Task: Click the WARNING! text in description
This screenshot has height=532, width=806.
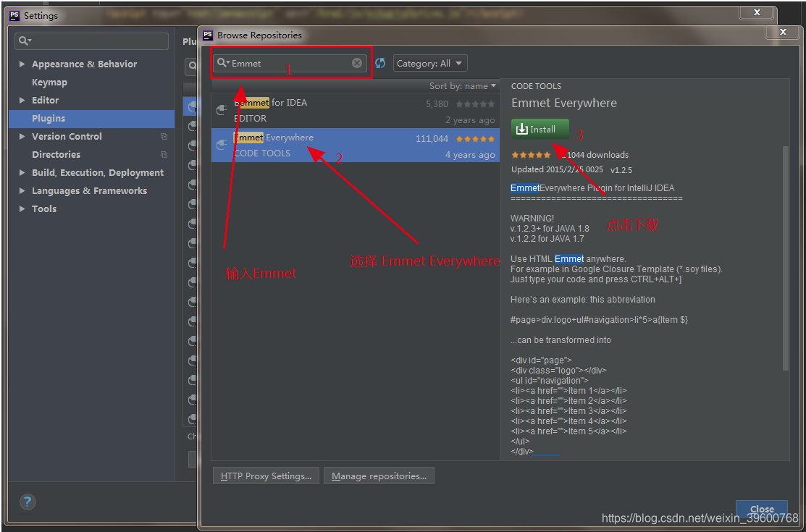Action: click(532, 219)
